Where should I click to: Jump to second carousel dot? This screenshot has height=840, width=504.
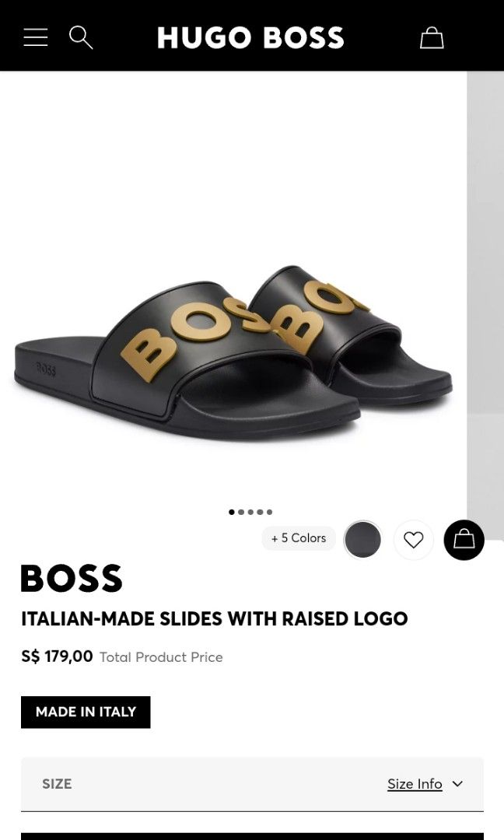pos(241,512)
